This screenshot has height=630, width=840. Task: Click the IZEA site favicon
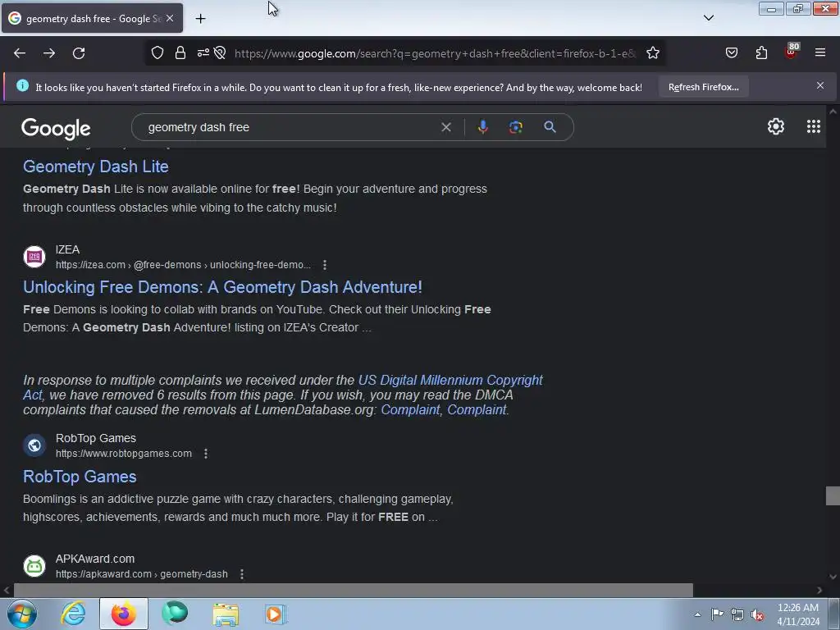(x=34, y=257)
